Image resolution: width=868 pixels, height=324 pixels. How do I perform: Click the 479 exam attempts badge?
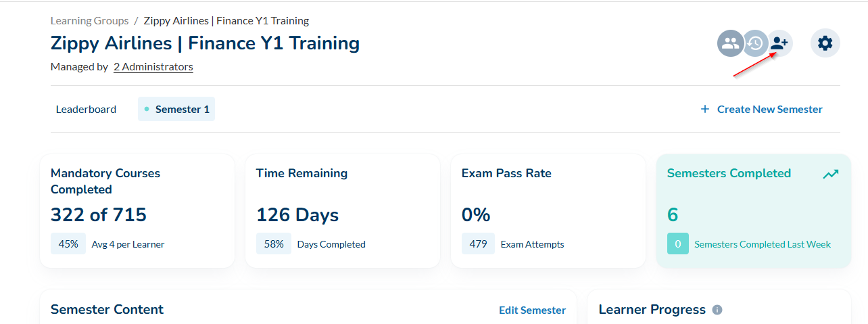click(478, 244)
